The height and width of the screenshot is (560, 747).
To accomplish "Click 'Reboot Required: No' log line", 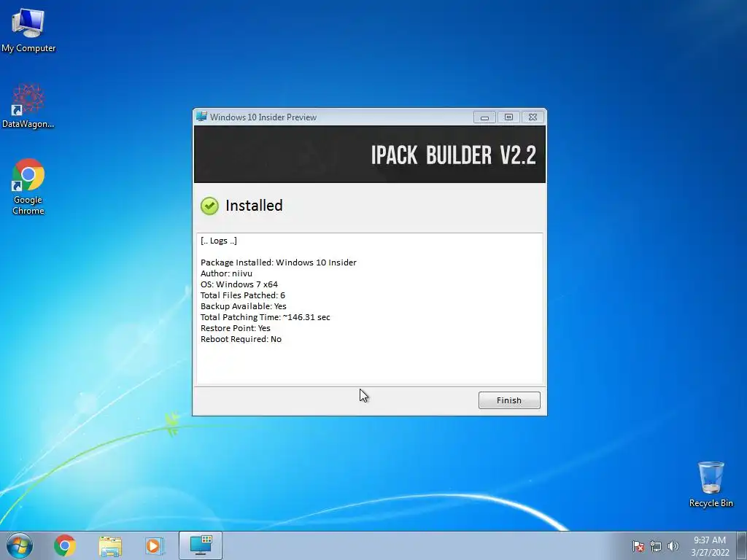I will pos(241,339).
